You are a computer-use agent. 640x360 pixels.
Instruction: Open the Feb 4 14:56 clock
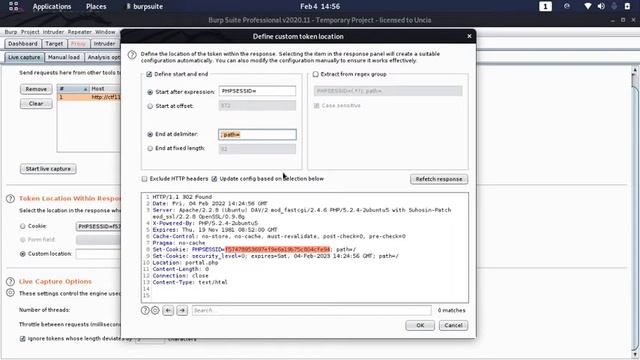[320, 7]
